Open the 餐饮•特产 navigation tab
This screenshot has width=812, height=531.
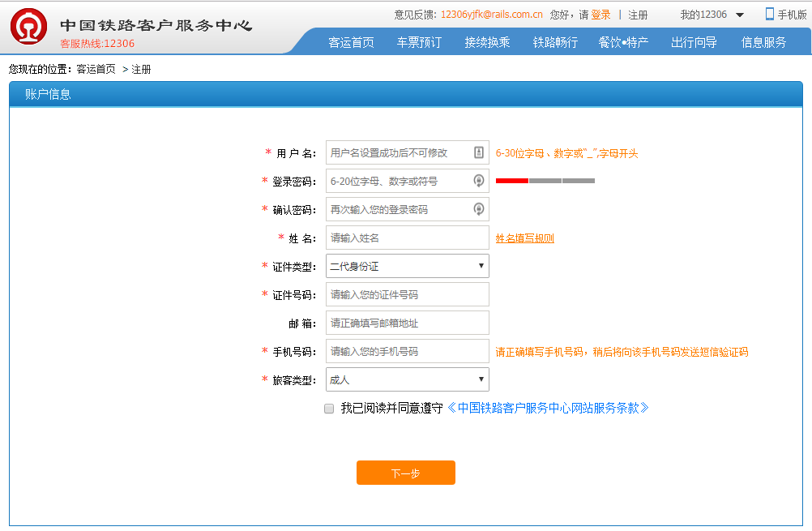pos(623,42)
